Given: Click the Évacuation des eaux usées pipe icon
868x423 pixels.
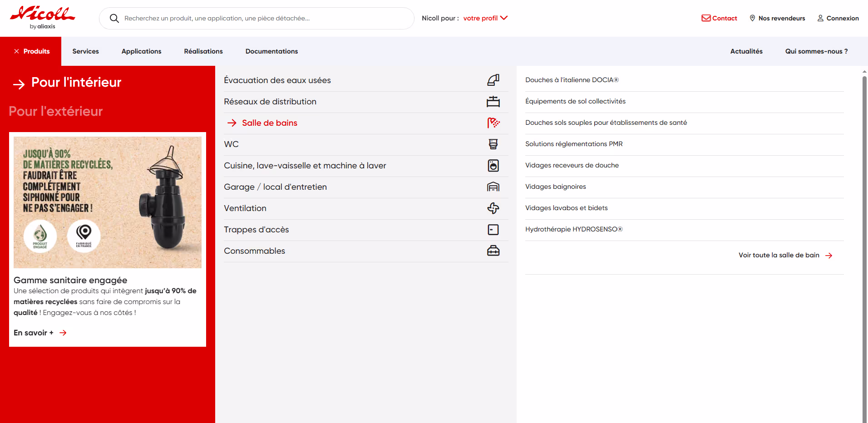Looking at the screenshot, I should click(x=493, y=80).
